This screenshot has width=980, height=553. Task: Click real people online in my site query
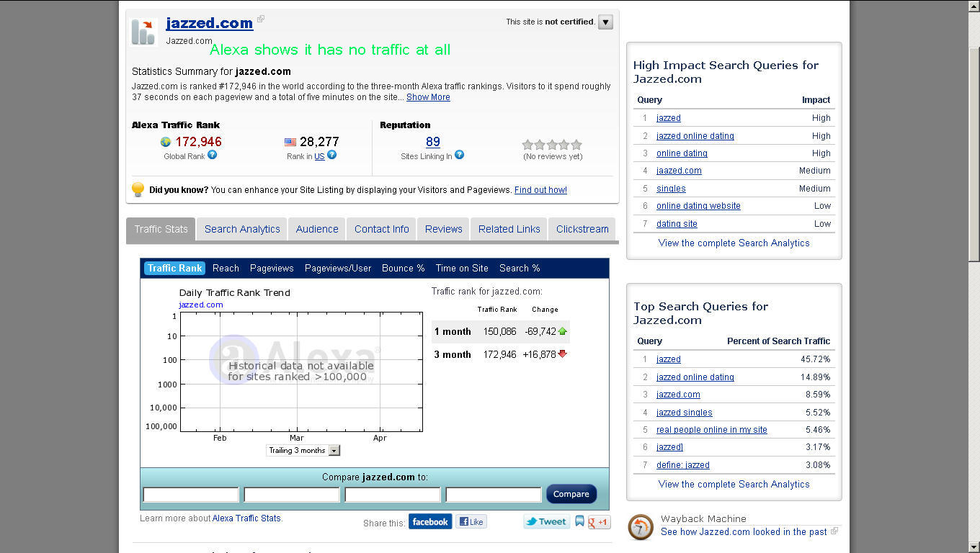pyautogui.click(x=712, y=430)
